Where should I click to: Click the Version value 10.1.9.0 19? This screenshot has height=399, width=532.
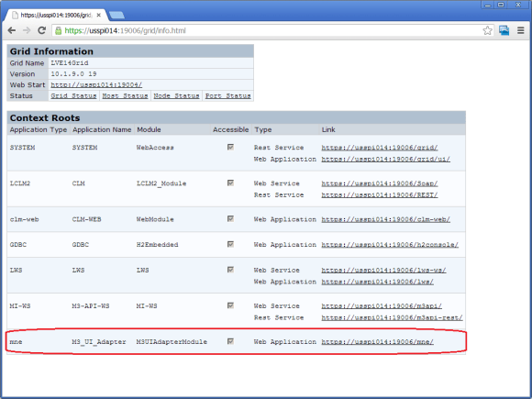coord(73,74)
